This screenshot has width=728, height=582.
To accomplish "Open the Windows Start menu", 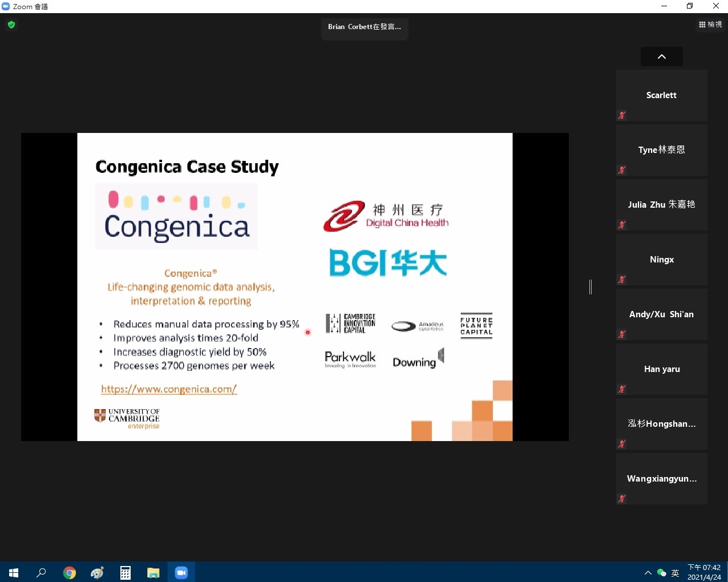I will (14, 572).
